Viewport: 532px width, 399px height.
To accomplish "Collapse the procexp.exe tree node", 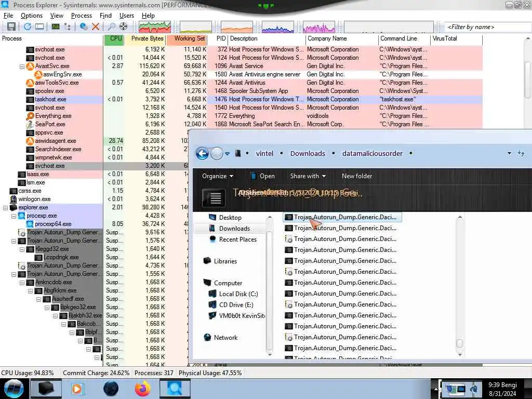I will pyautogui.click(x=14, y=216).
